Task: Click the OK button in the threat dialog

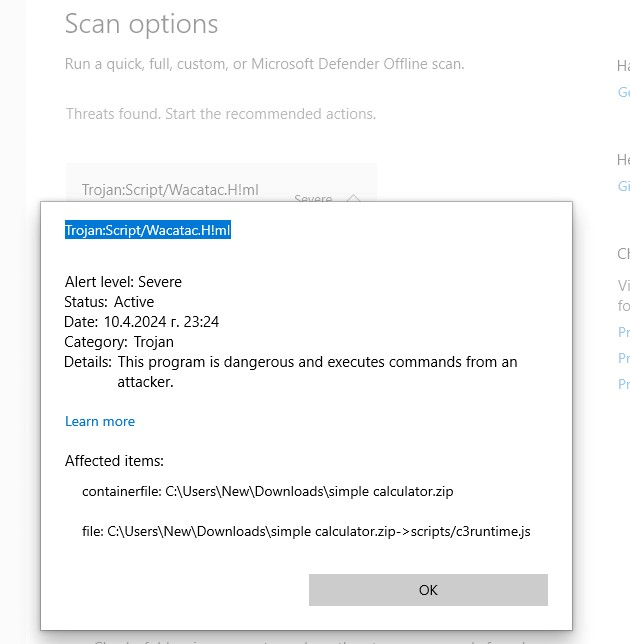Action: 428,590
